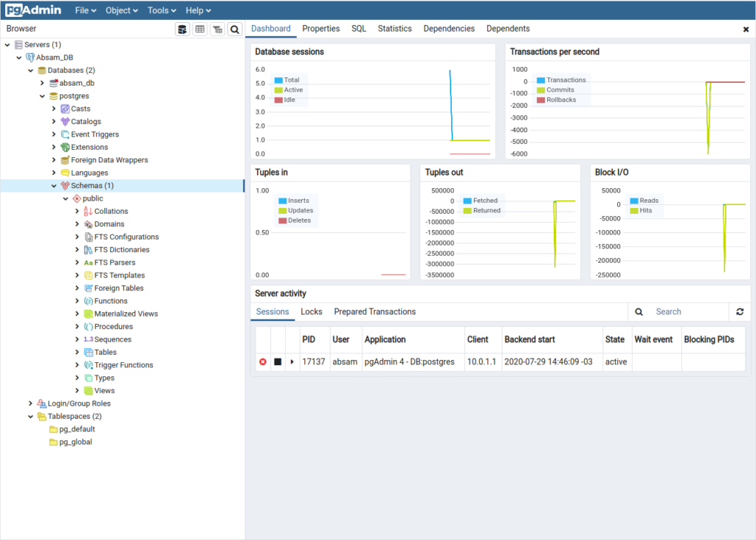Collapse the Schemas (1) node
This screenshot has height=540, width=756.
(54, 186)
